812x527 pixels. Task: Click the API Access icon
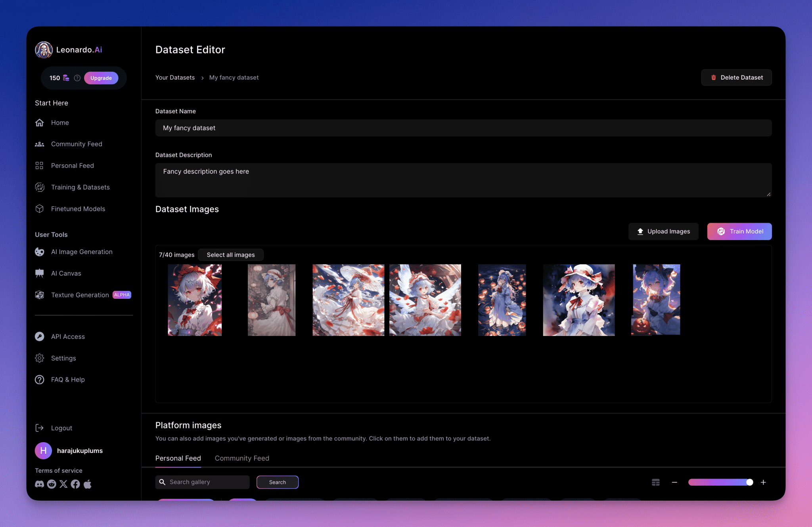tap(40, 336)
